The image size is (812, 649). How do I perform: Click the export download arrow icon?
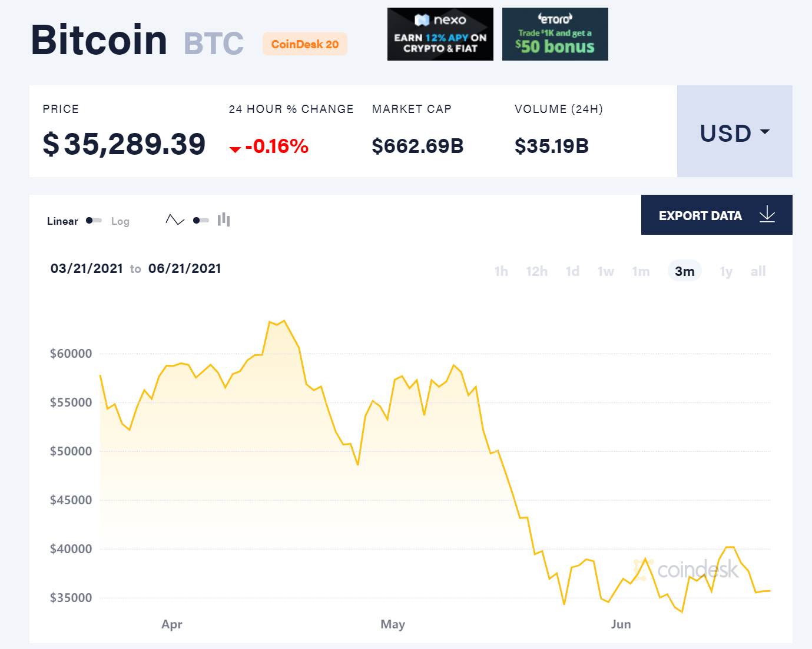pyautogui.click(x=767, y=215)
